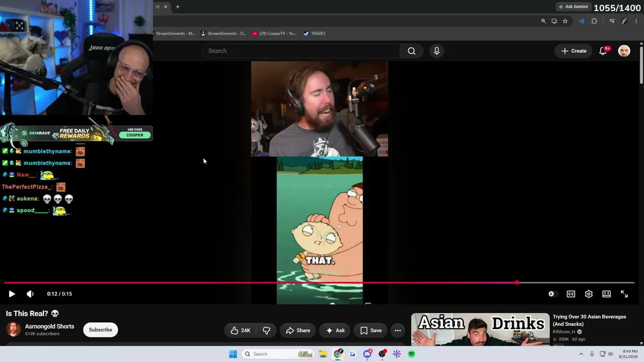
Task: Open StreamElements - M... bookmark
Action: coord(174,34)
